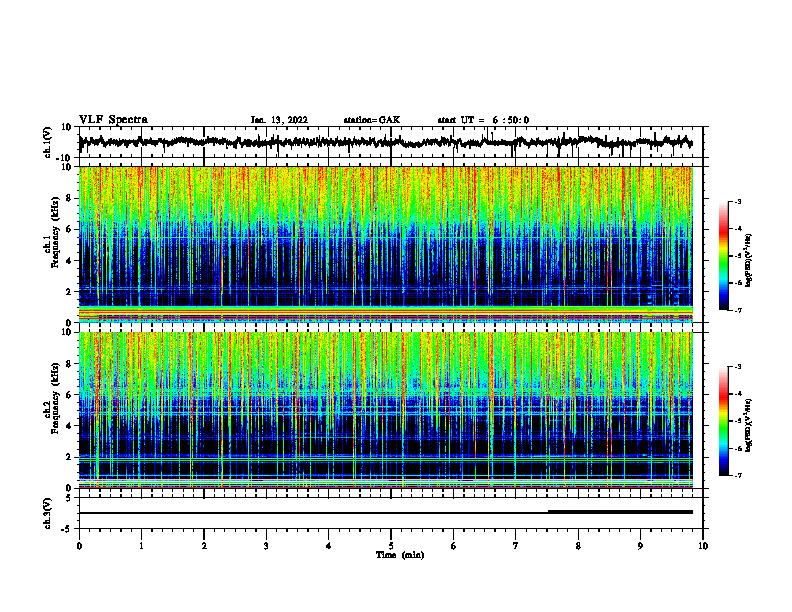
Task: Click the "3" time axis tick label
Action: [266, 546]
